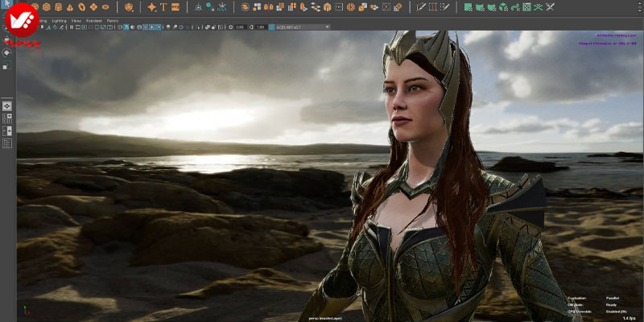This screenshot has width=644, height=322.
Task: Click the green 3D Cut and Sew UV icon
Action: (538, 7)
